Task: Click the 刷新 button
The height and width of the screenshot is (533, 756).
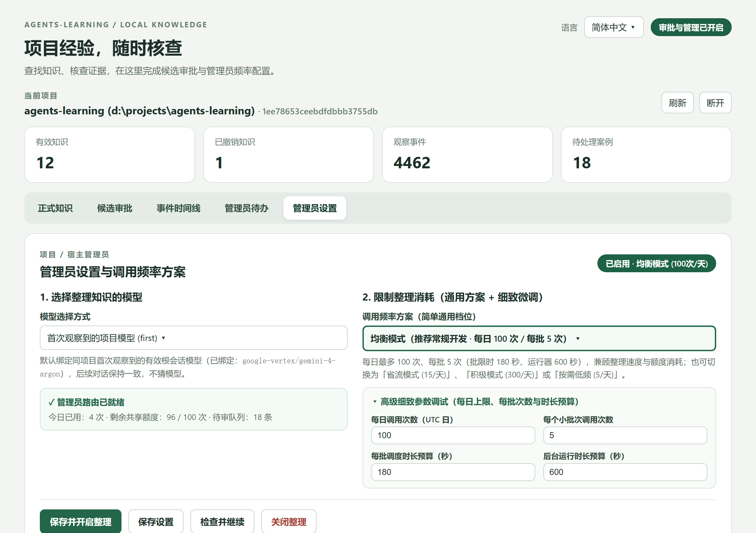Action: click(x=677, y=103)
